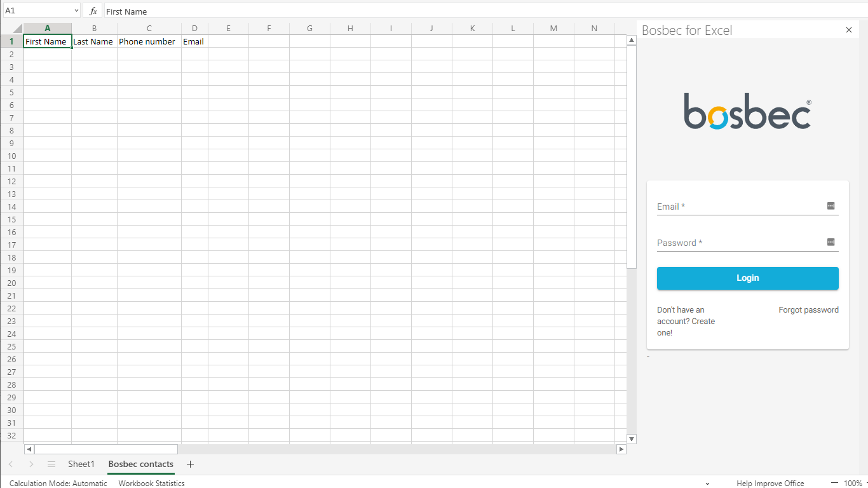Open the Create one account link
The height and width of the screenshot is (488, 868).
pyautogui.click(x=686, y=322)
